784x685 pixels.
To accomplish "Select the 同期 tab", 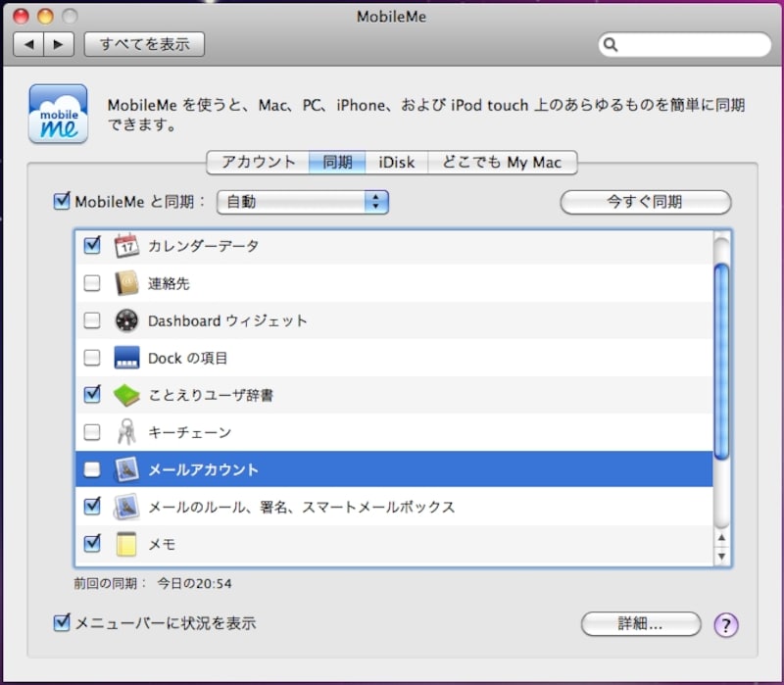I will click(x=337, y=163).
